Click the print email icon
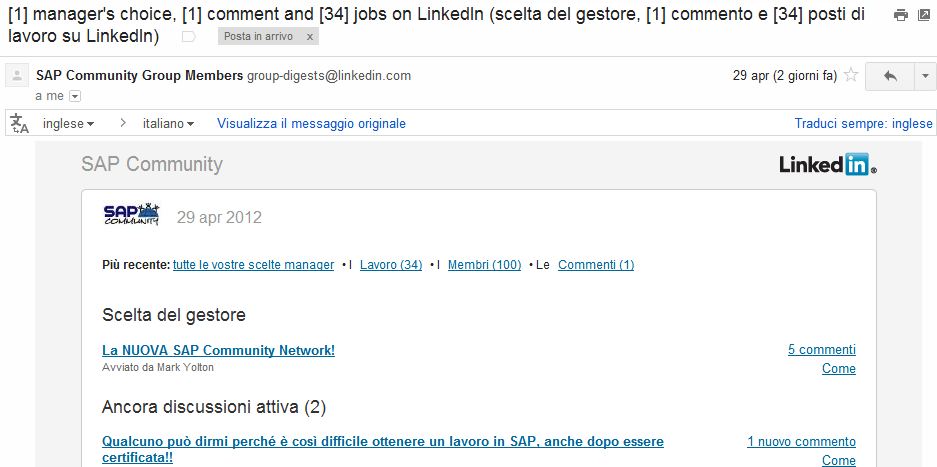 pyautogui.click(x=900, y=15)
